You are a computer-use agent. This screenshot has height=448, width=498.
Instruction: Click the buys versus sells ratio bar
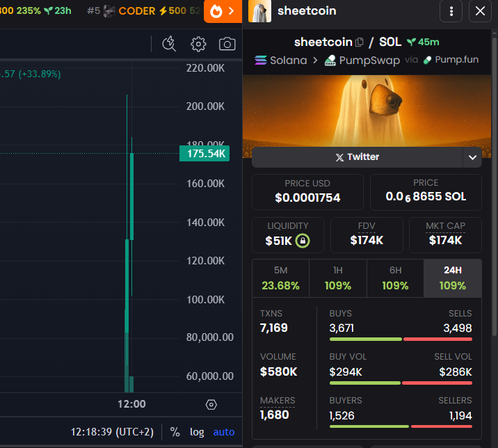click(401, 339)
